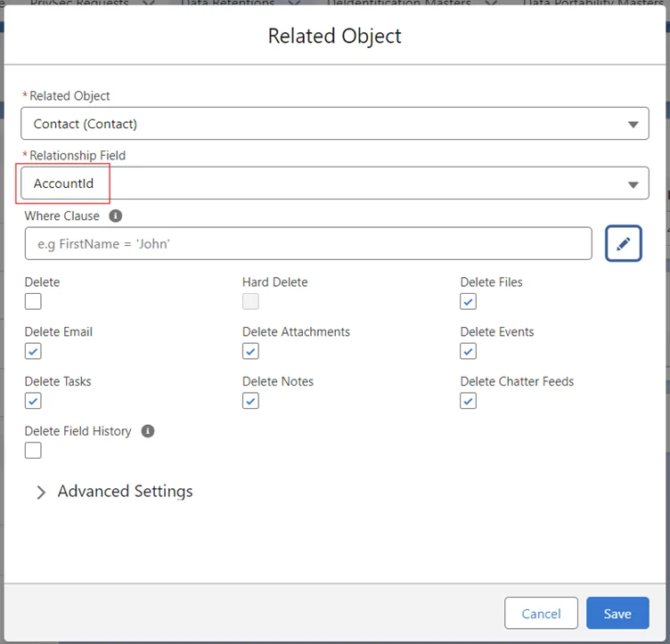
Task: Toggle the Delete Tasks checkbox
Action: pyautogui.click(x=33, y=402)
